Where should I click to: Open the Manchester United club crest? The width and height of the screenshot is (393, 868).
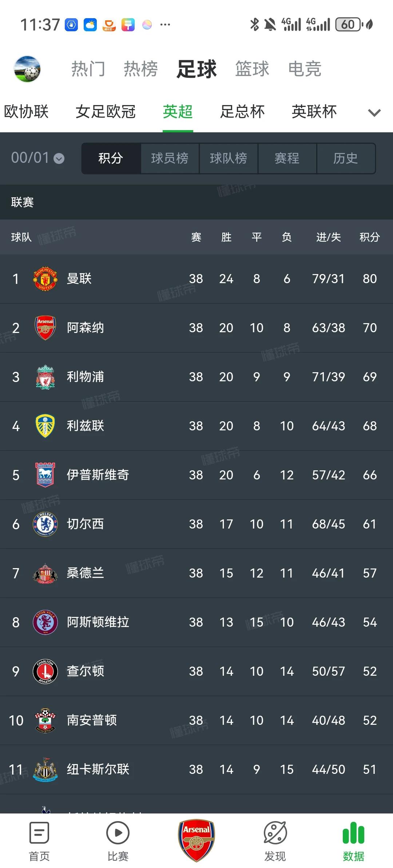[x=45, y=279]
